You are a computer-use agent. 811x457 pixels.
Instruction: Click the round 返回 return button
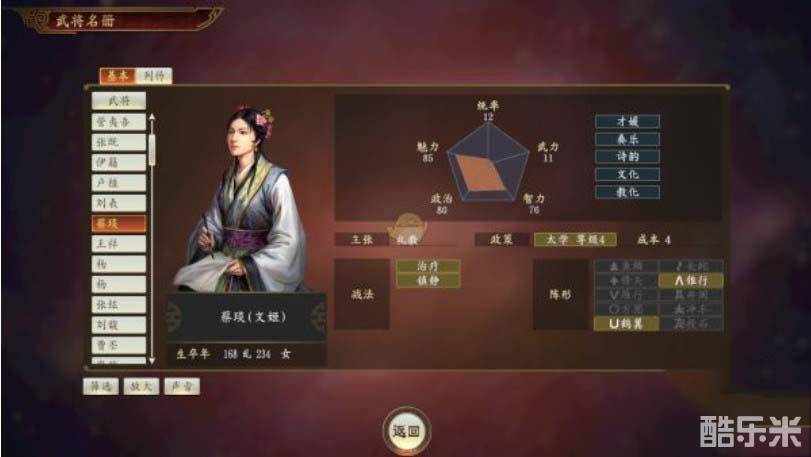pyautogui.click(x=407, y=431)
